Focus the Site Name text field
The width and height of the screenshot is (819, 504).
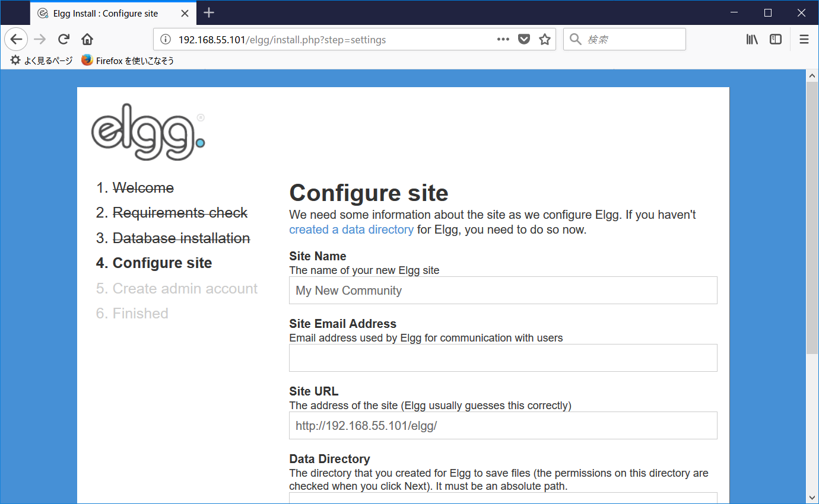(x=503, y=290)
